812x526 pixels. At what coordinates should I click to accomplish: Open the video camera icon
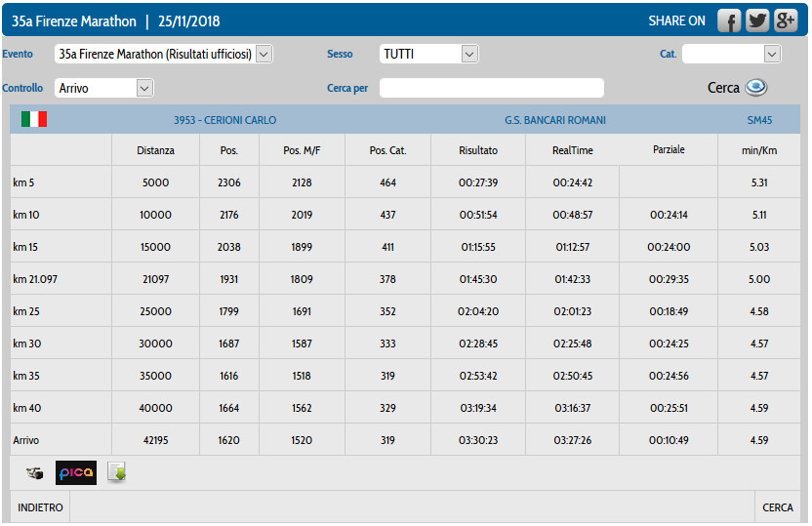pyautogui.click(x=35, y=473)
